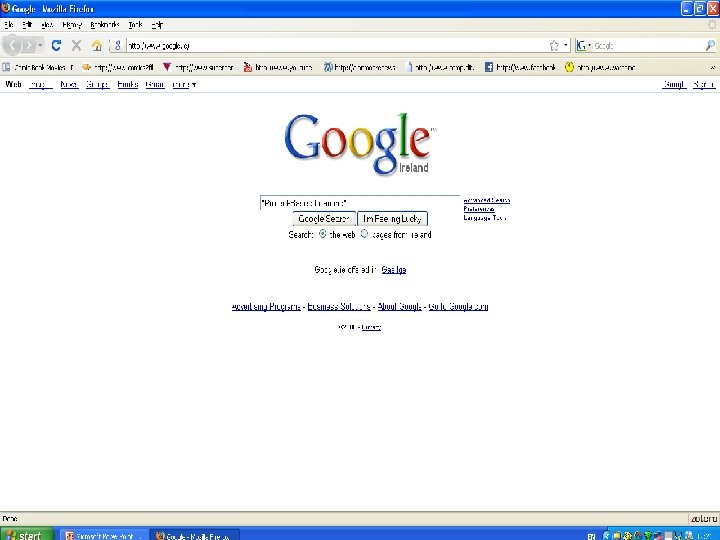Image resolution: width=720 pixels, height=540 pixels.
Task: Click the toolbar Google search box
Action: pyautogui.click(x=648, y=45)
